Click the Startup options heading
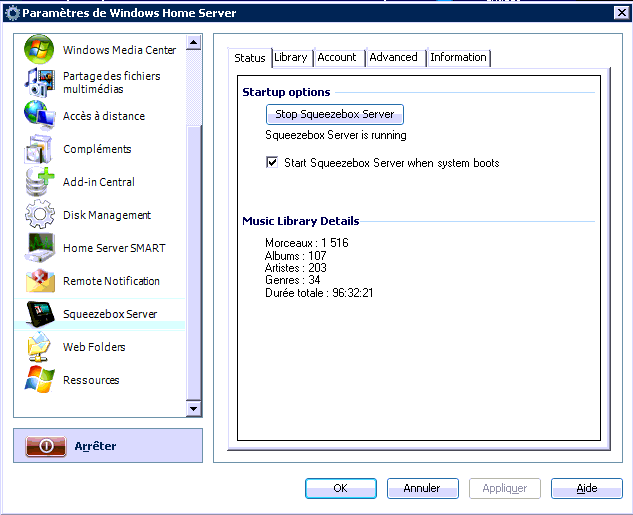The width and height of the screenshot is (633, 515). pyautogui.click(x=286, y=92)
